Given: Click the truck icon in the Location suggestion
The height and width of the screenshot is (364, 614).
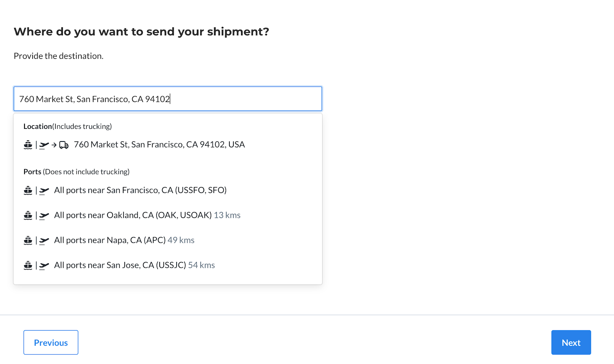Looking at the screenshot, I should click(64, 145).
